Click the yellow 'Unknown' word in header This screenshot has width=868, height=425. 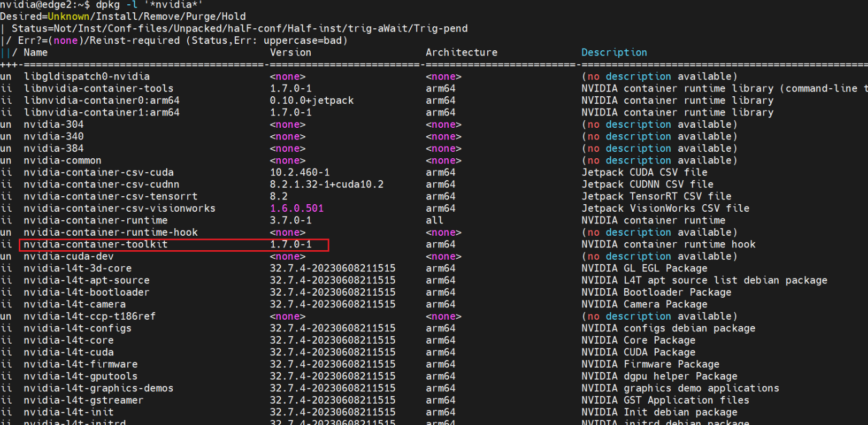click(x=68, y=17)
